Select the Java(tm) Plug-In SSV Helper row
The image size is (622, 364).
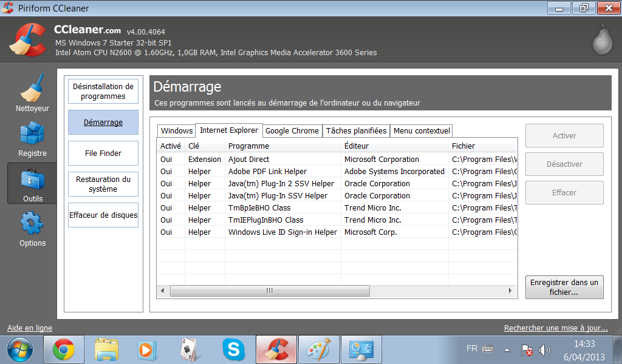click(337, 196)
